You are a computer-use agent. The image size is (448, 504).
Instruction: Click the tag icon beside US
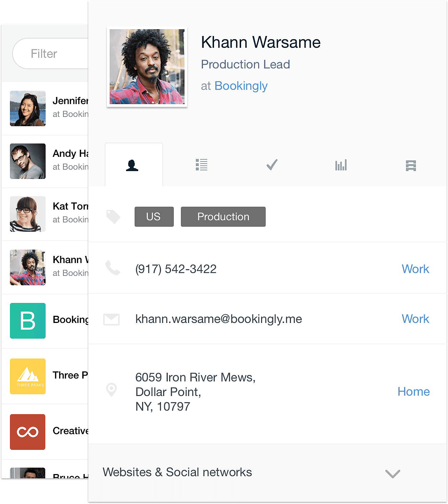click(x=113, y=217)
